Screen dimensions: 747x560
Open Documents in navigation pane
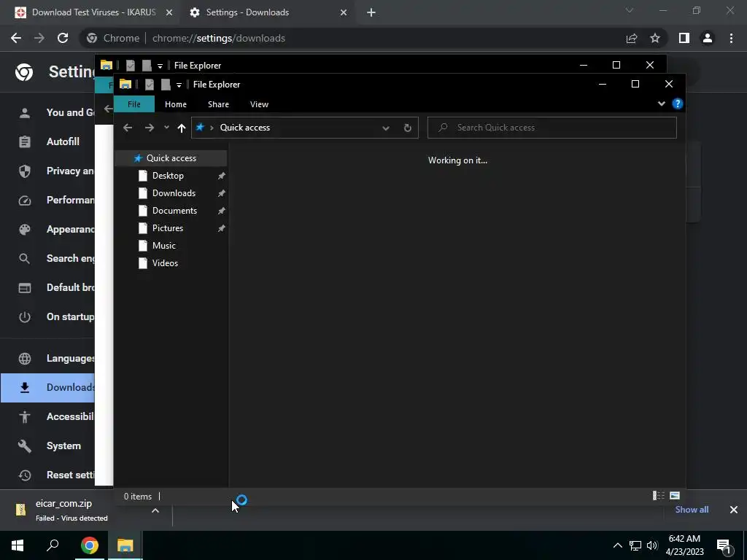point(174,211)
